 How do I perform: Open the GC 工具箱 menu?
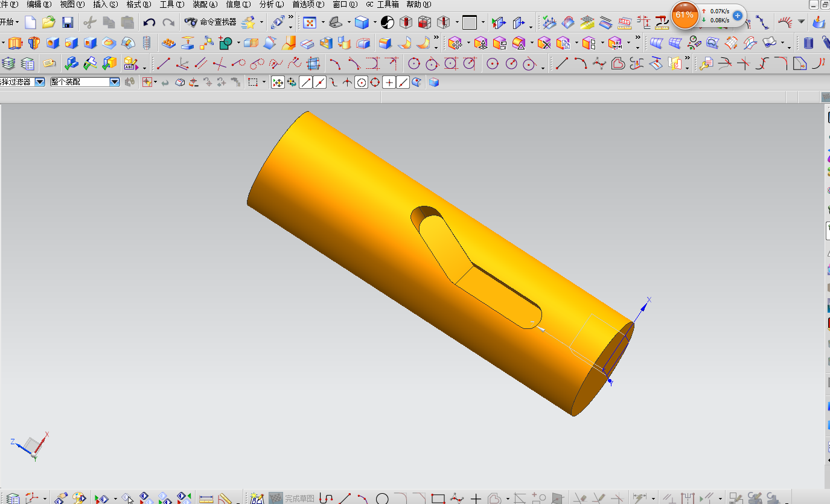[x=382, y=4]
